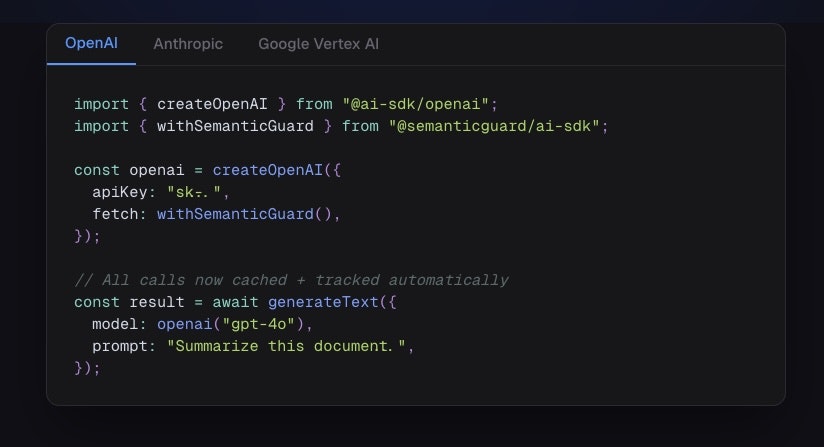Click withSemanticGuard in the second import line
This screenshot has height=447, width=824.
[235, 126]
